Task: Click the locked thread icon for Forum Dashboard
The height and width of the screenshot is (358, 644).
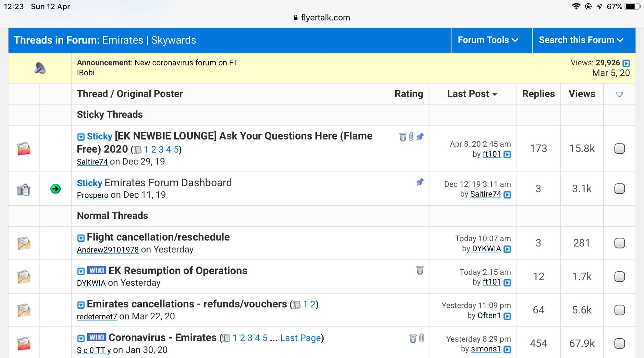Action: click(x=24, y=189)
